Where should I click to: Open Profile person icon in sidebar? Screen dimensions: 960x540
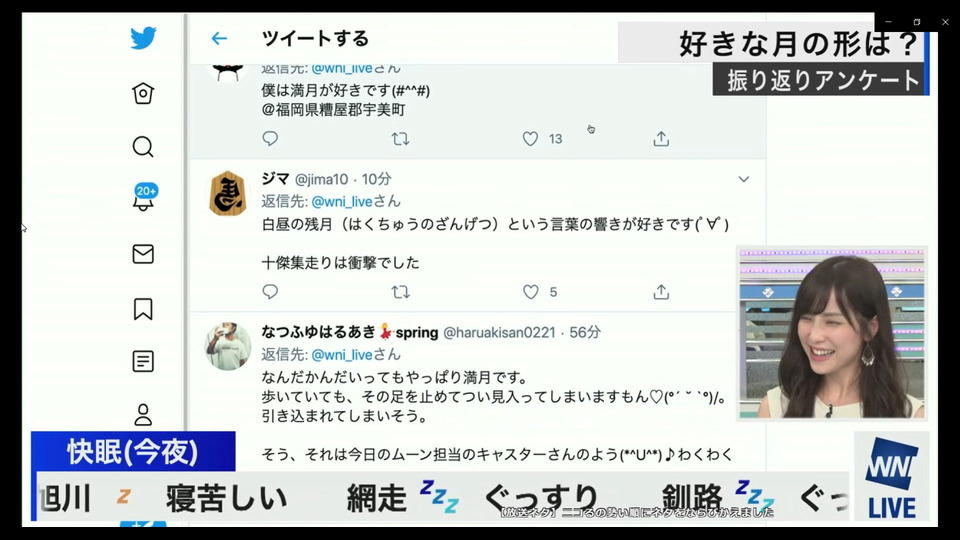pyautogui.click(x=143, y=414)
